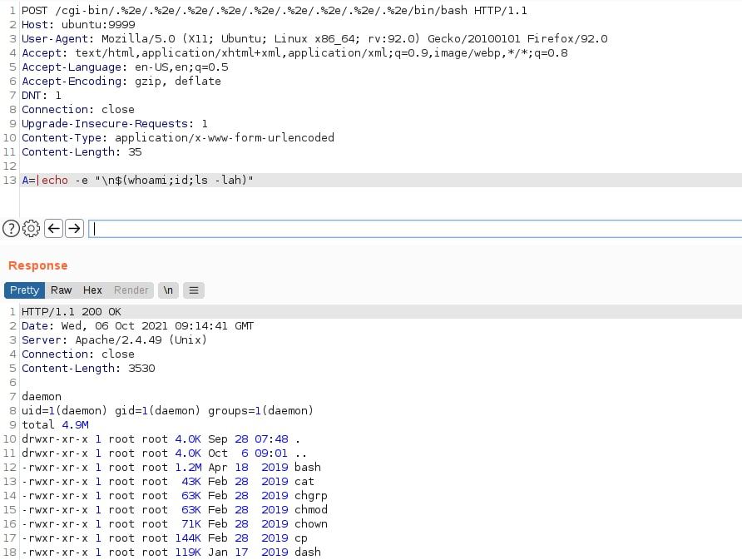Open response options hamburger menu
The width and height of the screenshot is (742, 560).
click(x=194, y=290)
